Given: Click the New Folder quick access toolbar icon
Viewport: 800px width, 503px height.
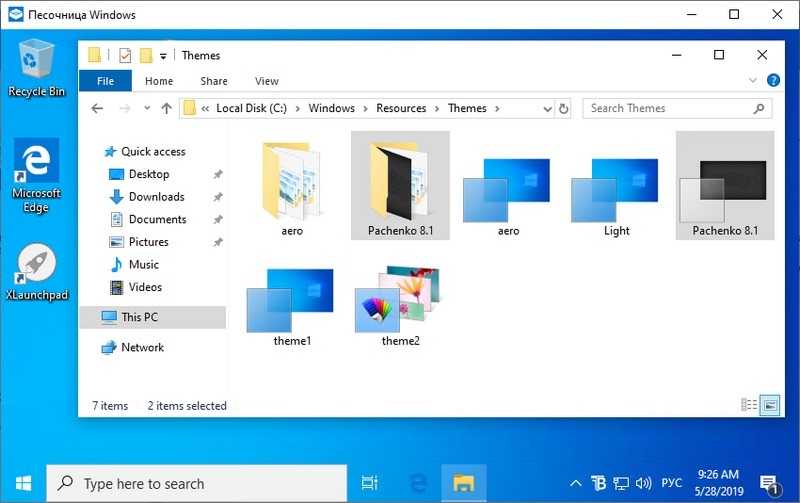Looking at the screenshot, I should (146, 55).
